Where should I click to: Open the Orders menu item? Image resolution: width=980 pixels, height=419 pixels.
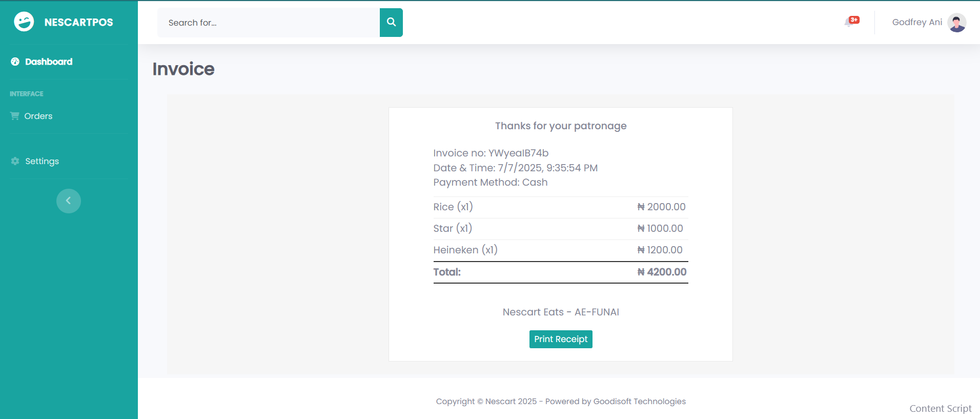[38, 116]
